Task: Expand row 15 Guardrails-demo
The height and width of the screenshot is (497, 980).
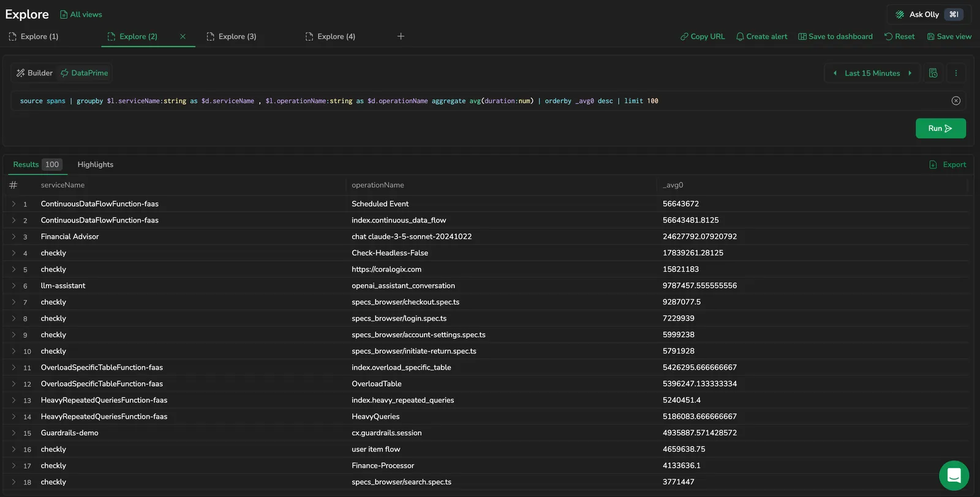Action: click(13, 433)
